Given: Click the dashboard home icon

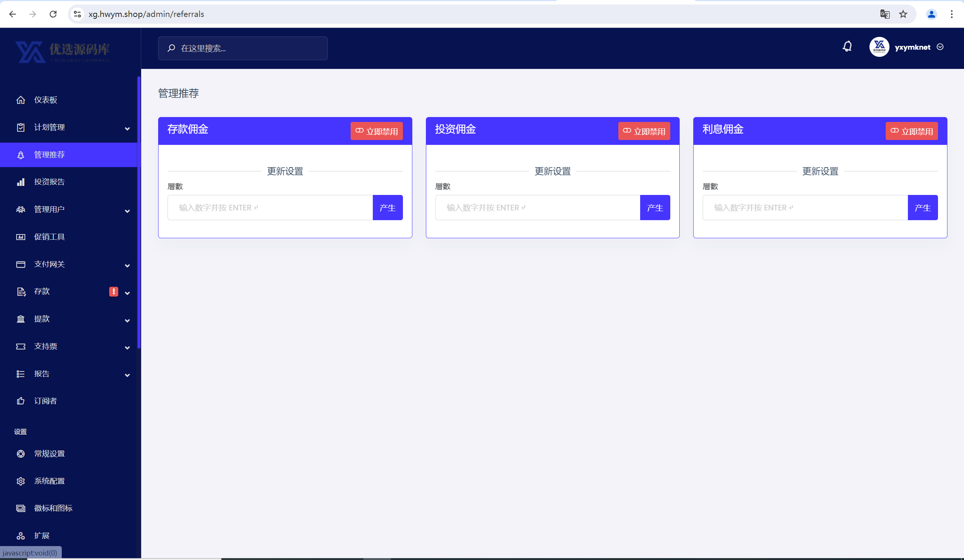Looking at the screenshot, I should click(x=21, y=100).
